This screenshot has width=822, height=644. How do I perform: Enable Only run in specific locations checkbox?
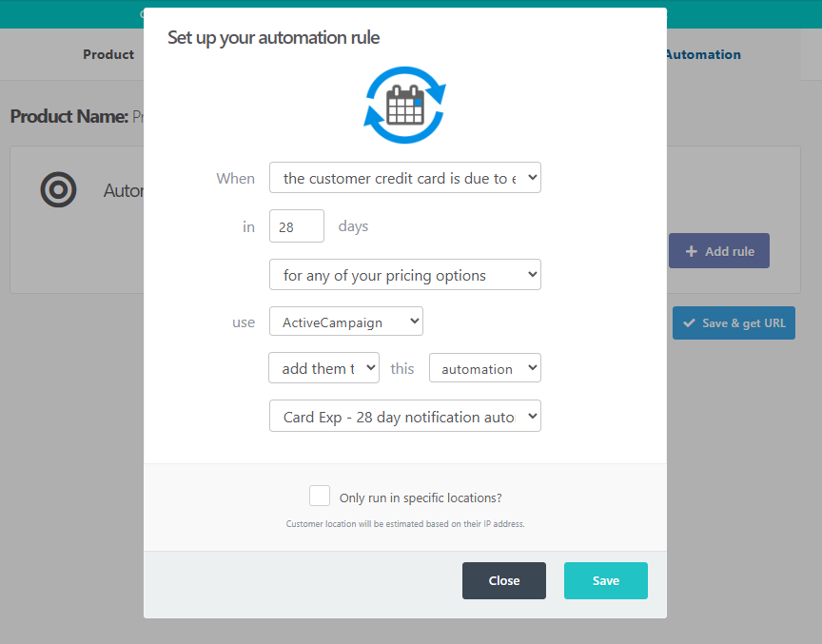click(320, 497)
